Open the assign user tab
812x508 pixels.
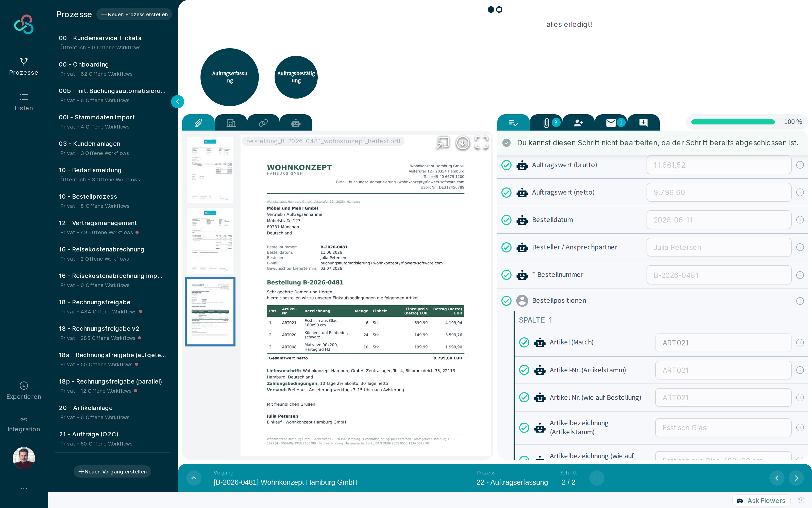[579, 123]
